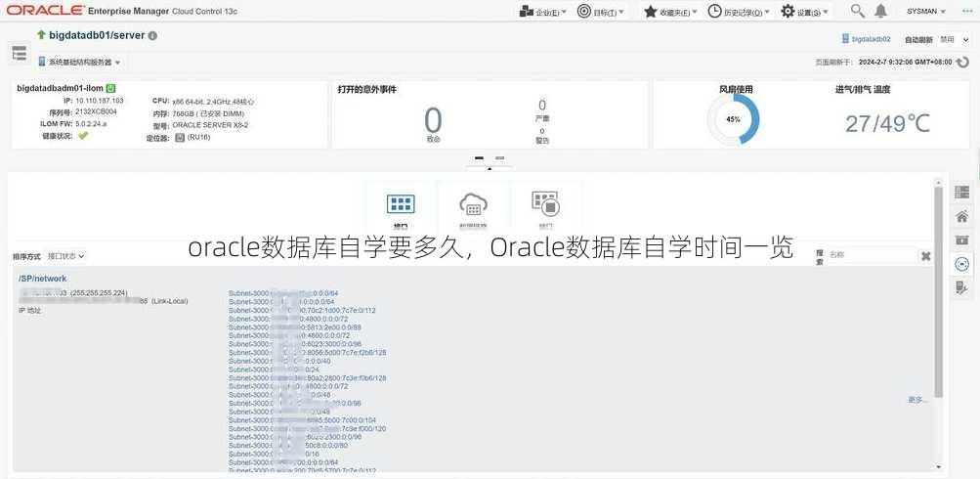This screenshot has width=980, height=479.
Task: Open the 排序方式 sort dropdown
Action: coord(66,256)
